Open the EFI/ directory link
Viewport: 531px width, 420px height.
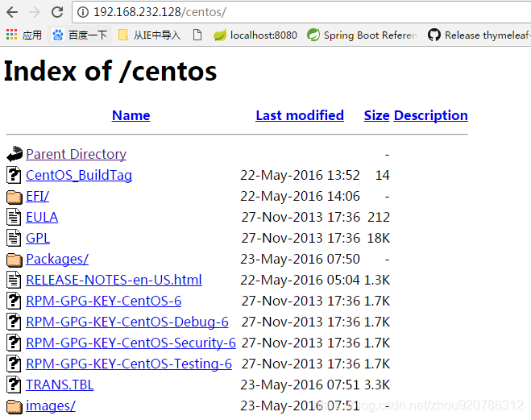click(x=37, y=197)
